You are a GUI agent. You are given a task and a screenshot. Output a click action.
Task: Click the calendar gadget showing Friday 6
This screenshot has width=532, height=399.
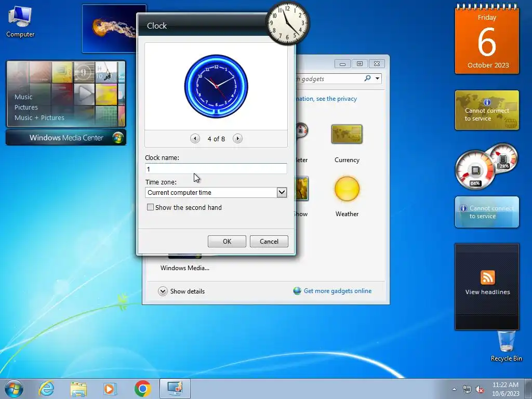click(487, 39)
